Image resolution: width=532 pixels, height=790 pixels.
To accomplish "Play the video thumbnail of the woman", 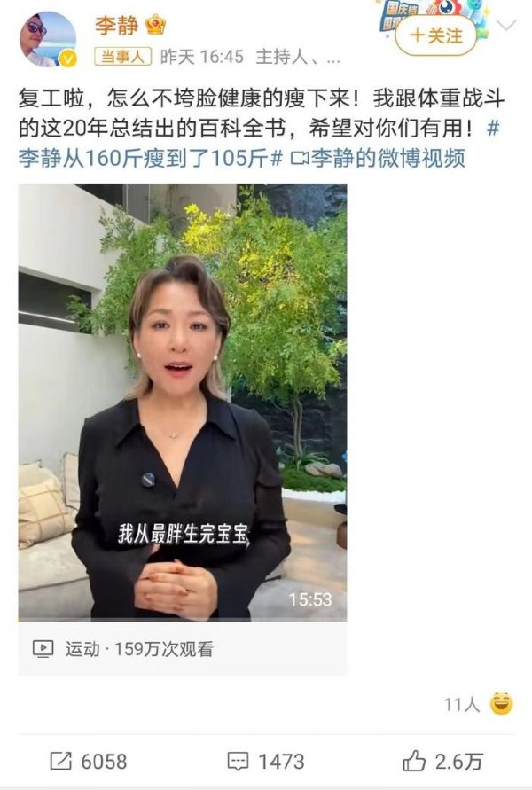I will [x=183, y=402].
